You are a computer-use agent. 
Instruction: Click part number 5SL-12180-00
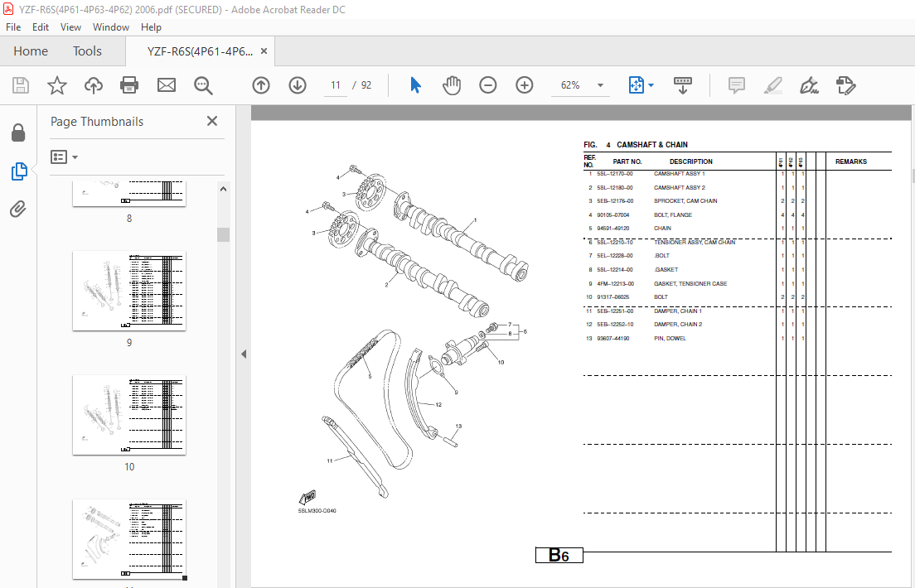[x=614, y=188]
